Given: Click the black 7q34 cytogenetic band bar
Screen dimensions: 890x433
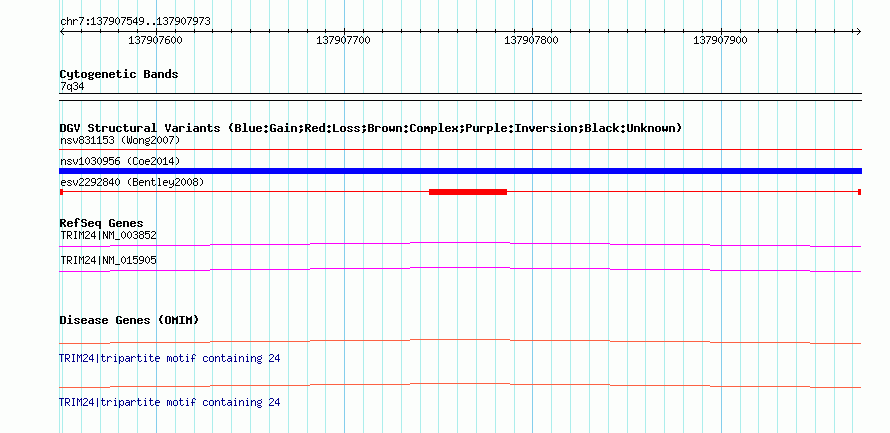Looking at the screenshot, I should pos(460,96).
